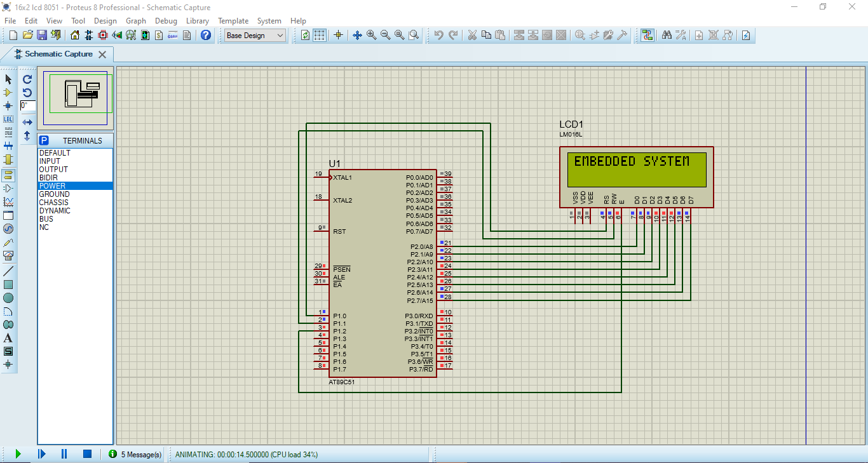
Task: Open the Bill of Materials report
Action: coord(158,35)
